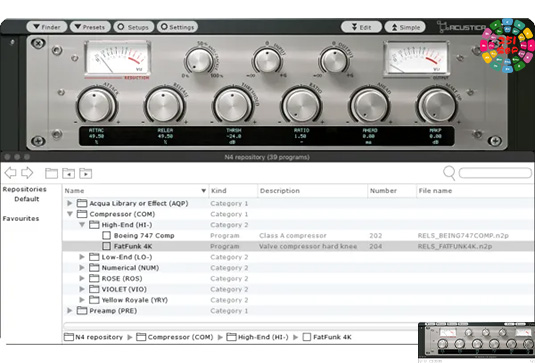Viewport: 535px width, 363px height.
Task: Click the RELS_FATFUNK4K.n2p file name
Action: coord(455,246)
